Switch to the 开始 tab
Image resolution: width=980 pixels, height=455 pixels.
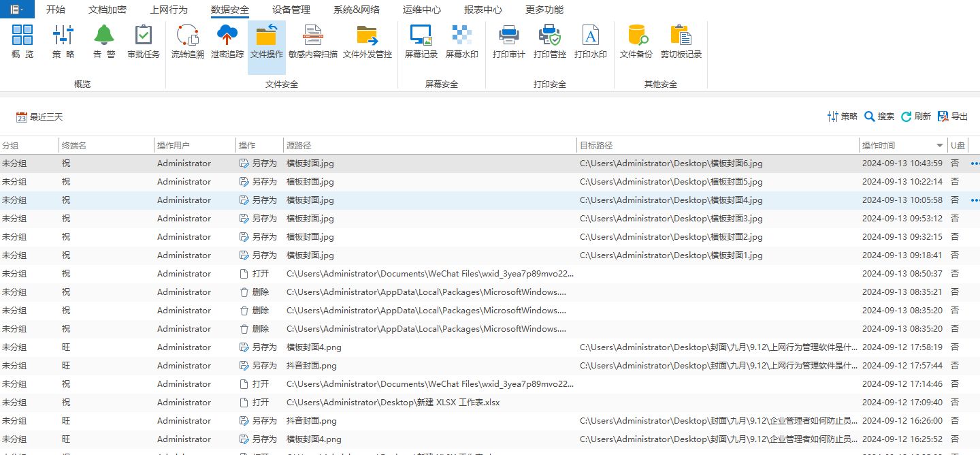click(x=56, y=10)
